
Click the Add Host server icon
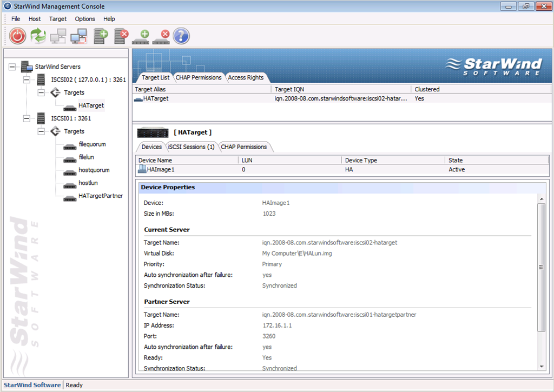(101, 36)
